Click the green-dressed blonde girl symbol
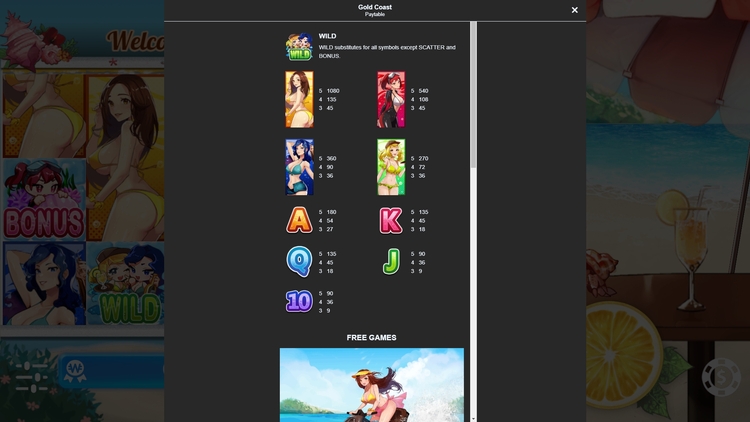Screen dimensions: 750x422 391,167
